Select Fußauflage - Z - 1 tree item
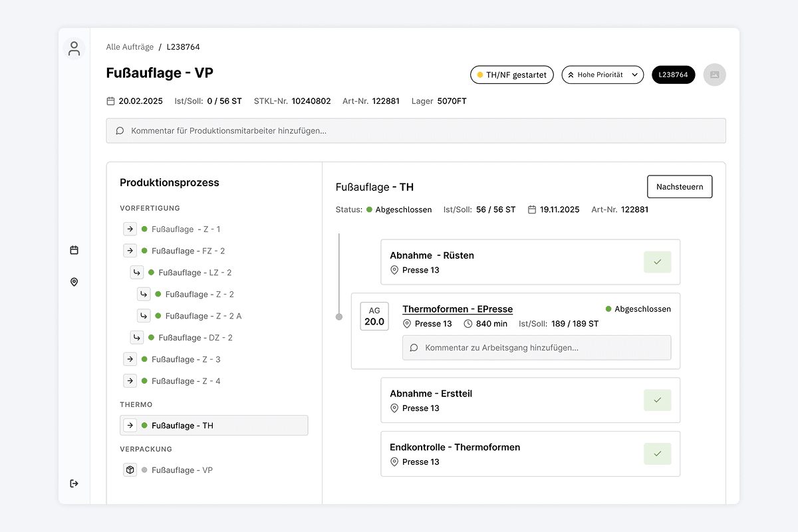 tap(186, 229)
